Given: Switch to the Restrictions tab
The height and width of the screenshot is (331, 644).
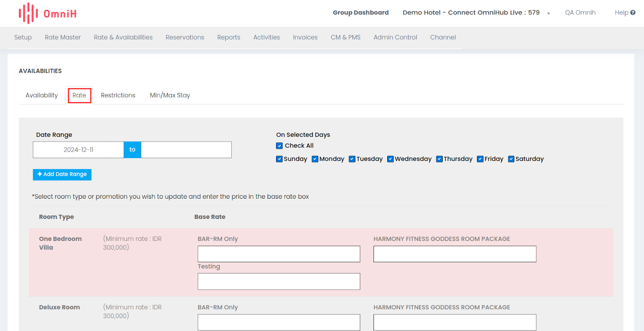Looking at the screenshot, I should pos(118,95).
